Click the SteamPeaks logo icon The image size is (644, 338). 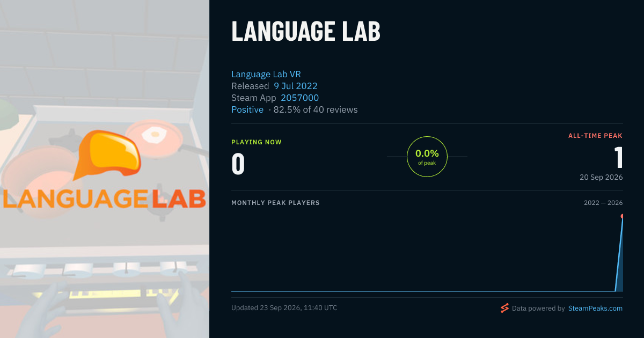pos(504,308)
